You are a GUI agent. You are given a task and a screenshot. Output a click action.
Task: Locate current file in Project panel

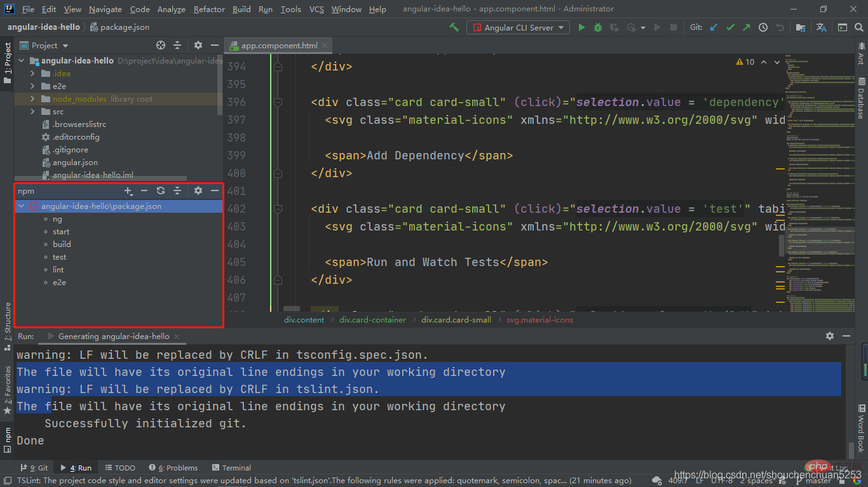click(x=161, y=45)
